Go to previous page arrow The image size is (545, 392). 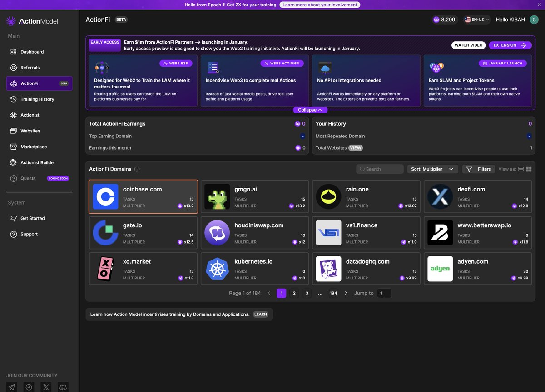pyautogui.click(x=269, y=293)
